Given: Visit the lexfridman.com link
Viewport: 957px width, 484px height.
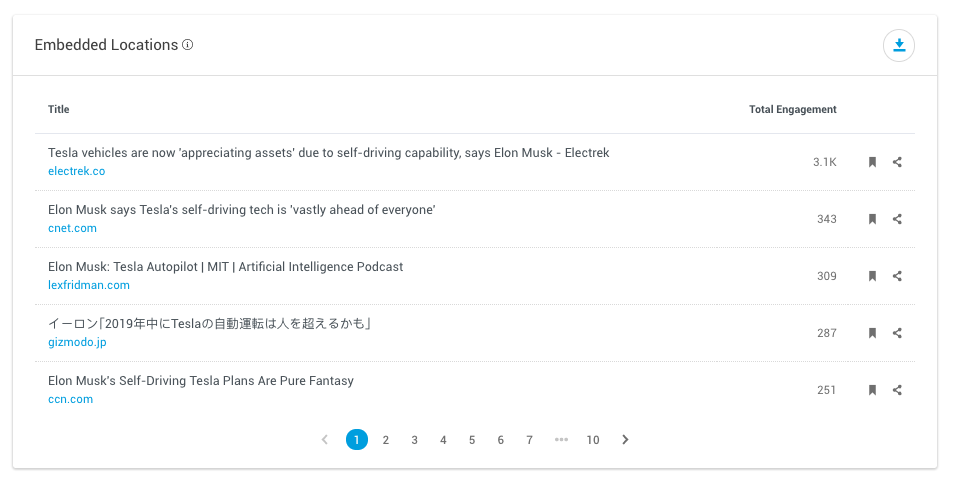Looking at the screenshot, I should [x=89, y=285].
